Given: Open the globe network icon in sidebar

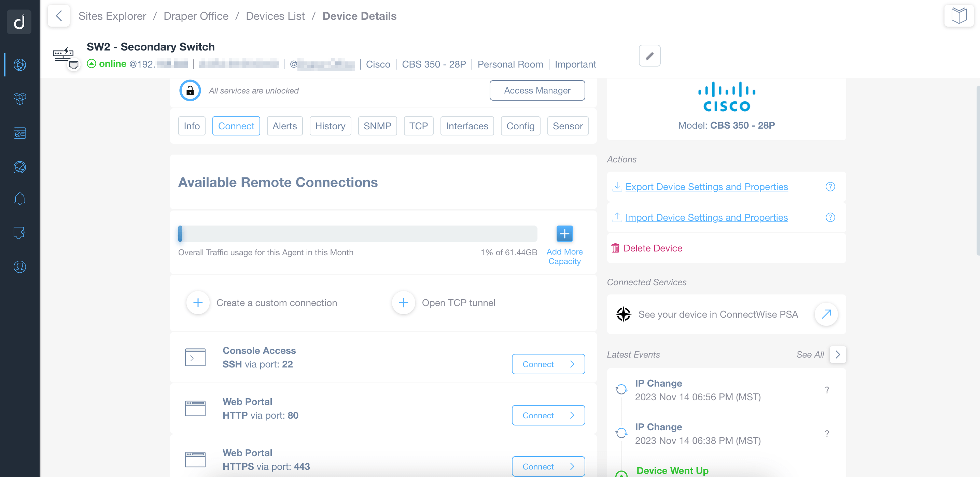Looking at the screenshot, I should [x=19, y=64].
